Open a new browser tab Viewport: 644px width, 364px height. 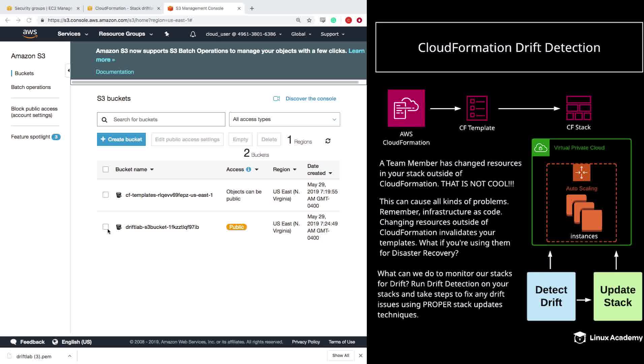click(x=252, y=8)
